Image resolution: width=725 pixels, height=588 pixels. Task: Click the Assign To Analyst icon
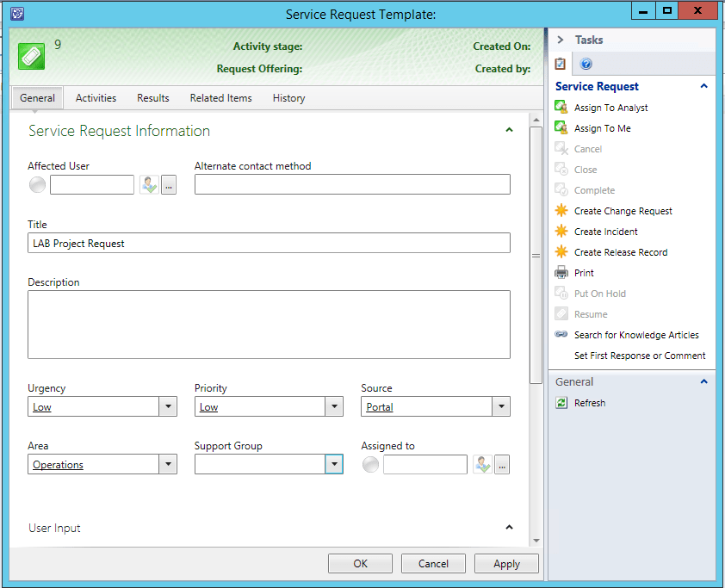click(x=561, y=108)
